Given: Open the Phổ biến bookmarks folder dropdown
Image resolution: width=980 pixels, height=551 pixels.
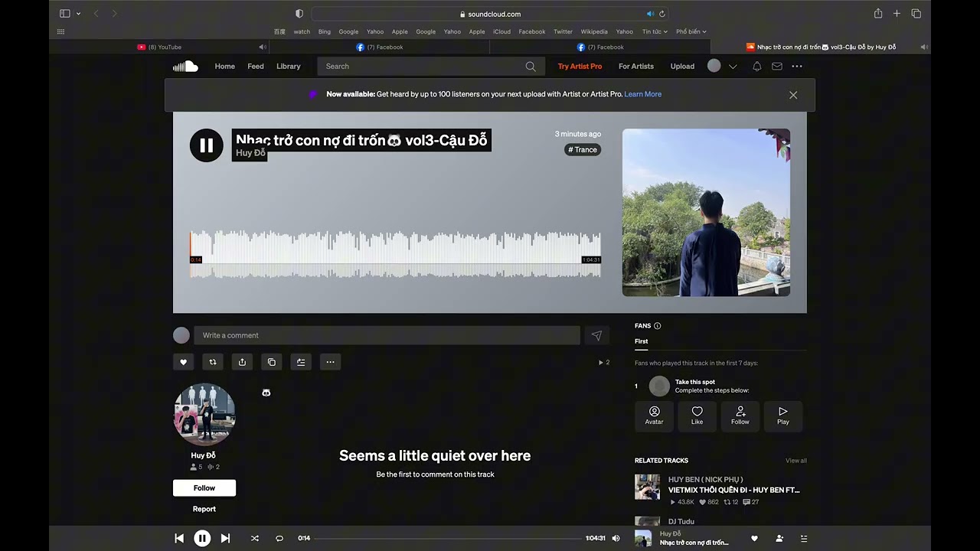Looking at the screenshot, I should coord(691,32).
